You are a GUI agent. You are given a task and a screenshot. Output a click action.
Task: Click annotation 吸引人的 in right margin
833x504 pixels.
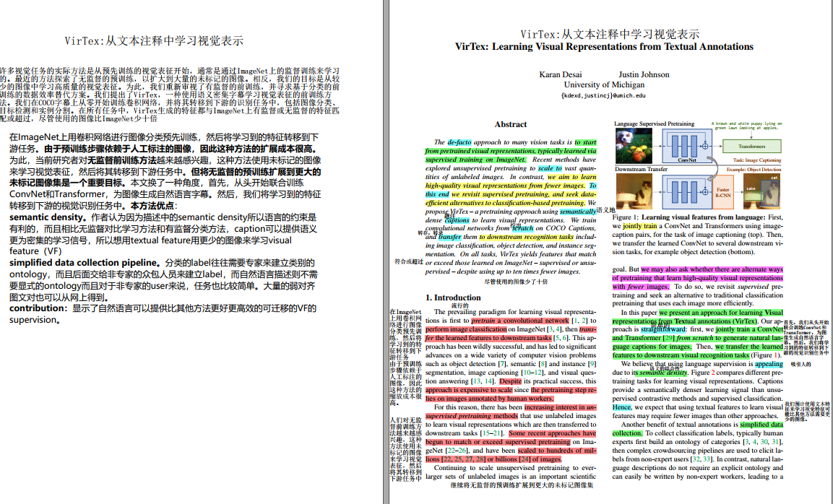pyautogui.click(x=800, y=365)
